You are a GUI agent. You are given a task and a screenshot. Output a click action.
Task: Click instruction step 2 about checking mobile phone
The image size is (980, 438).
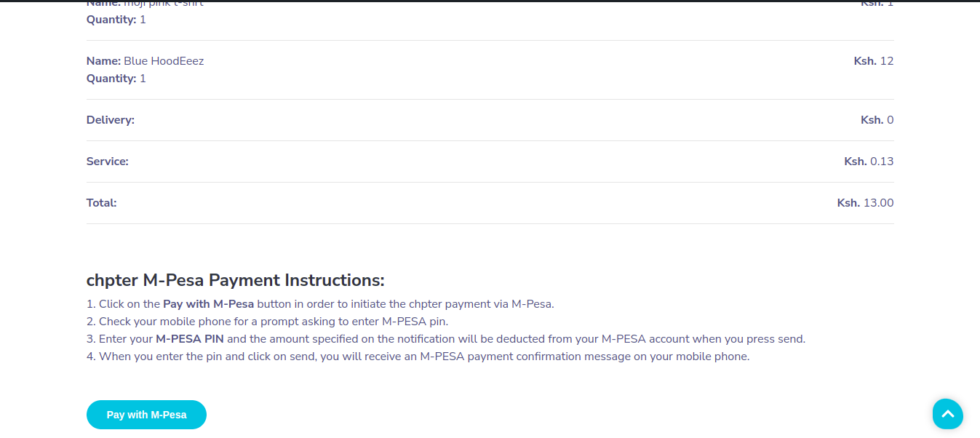pos(272,322)
